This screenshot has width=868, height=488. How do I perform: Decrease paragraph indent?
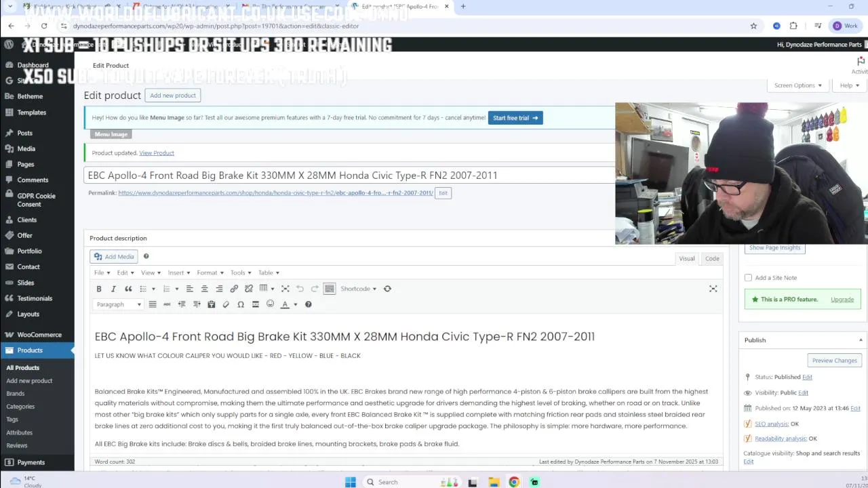coord(182,304)
